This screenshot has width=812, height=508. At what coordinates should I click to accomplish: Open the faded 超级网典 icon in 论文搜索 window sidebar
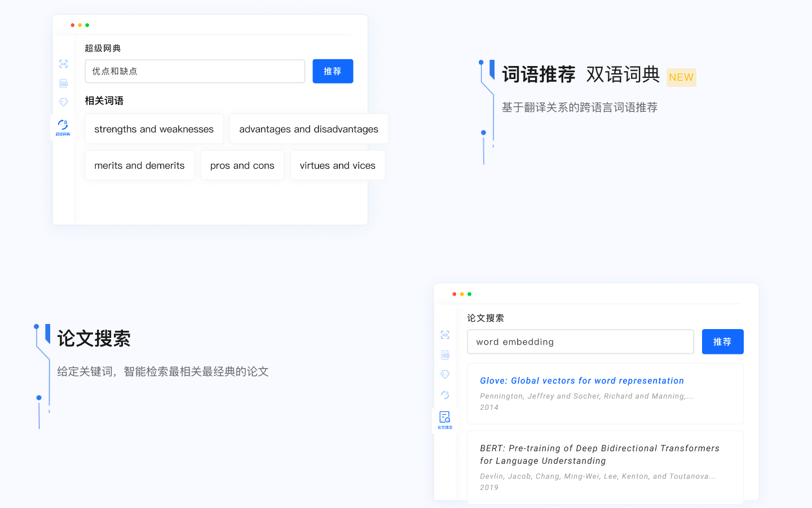(x=445, y=395)
